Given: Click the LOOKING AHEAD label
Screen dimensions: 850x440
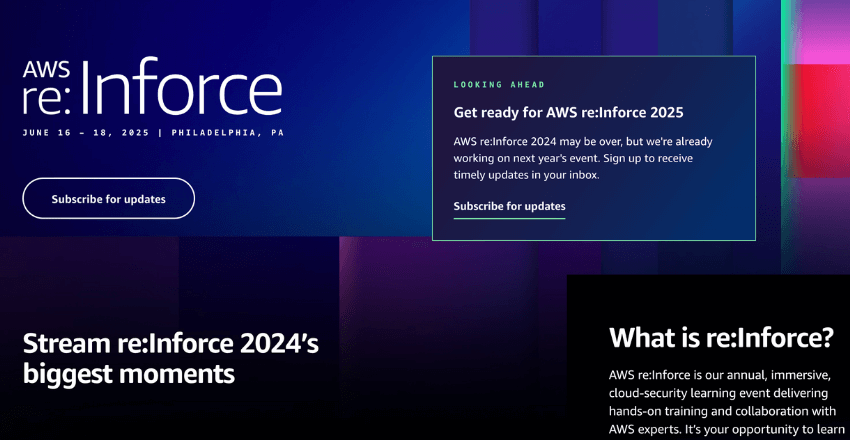Looking at the screenshot, I should coord(499,85).
